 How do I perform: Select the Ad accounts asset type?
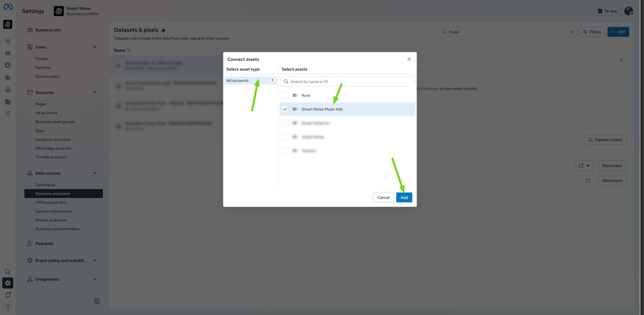coord(251,80)
